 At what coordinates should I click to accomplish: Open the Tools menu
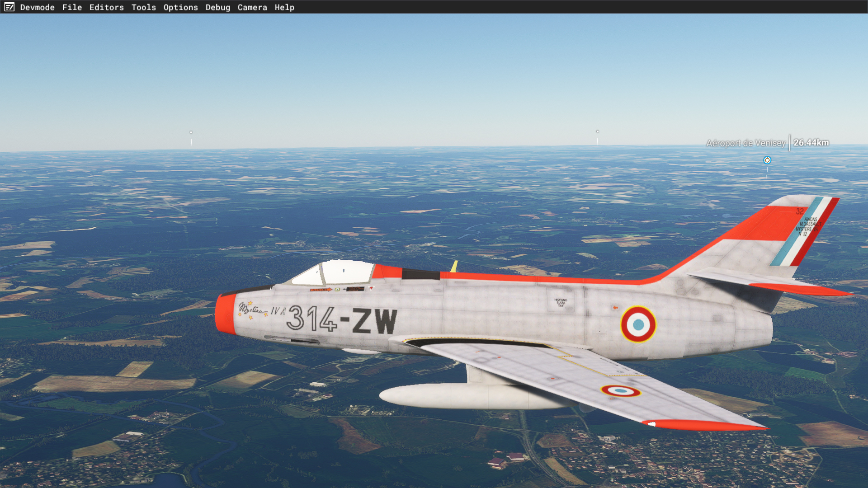[x=143, y=7]
